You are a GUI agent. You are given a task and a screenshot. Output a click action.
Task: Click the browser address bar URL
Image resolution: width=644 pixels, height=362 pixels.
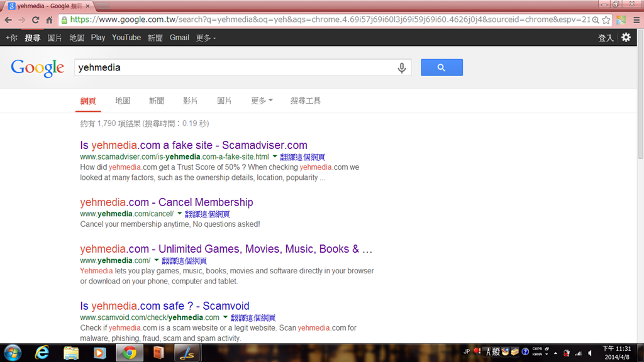coord(330,19)
